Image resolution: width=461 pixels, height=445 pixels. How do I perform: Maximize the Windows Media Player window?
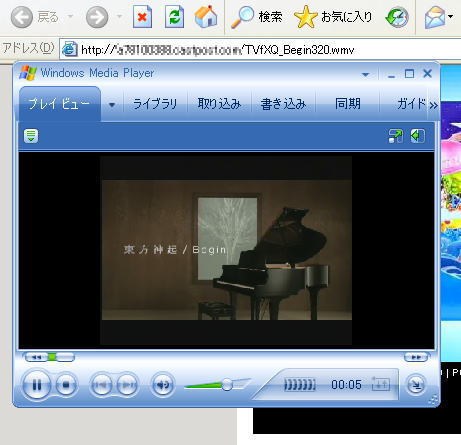pos(409,74)
